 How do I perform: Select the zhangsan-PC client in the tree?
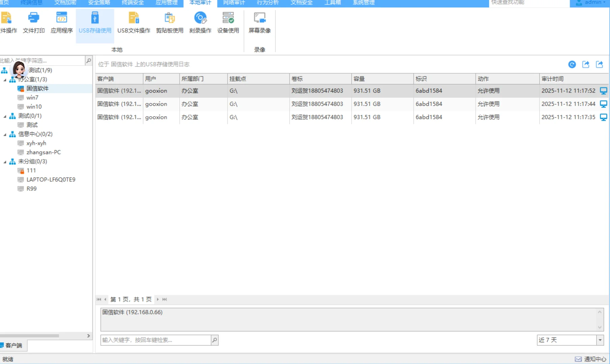pyautogui.click(x=44, y=152)
